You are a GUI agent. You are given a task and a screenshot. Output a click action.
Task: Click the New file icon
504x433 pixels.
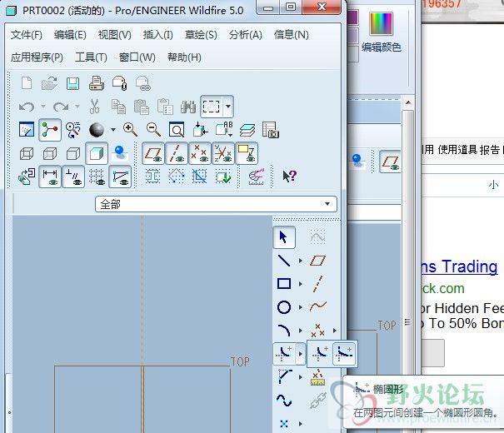[x=27, y=83]
